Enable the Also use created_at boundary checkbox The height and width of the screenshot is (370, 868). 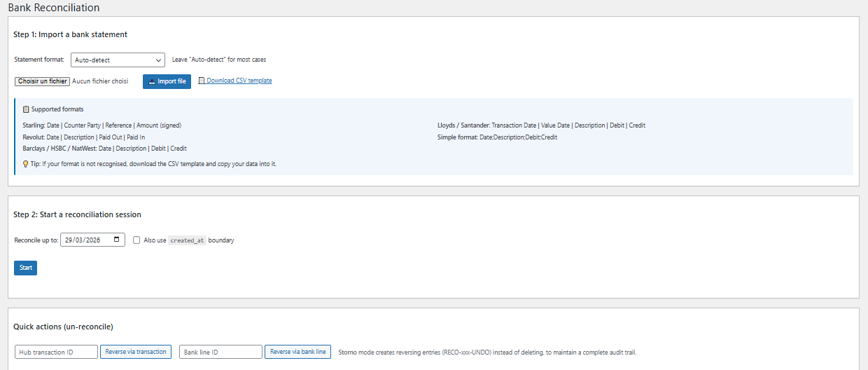click(136, 240)
